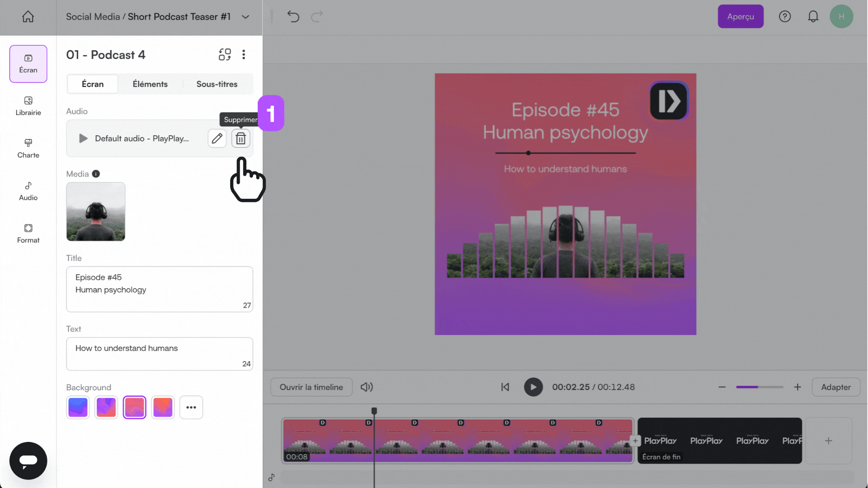
Task: Switch to the Éléments tab
Action: (150, 84)
